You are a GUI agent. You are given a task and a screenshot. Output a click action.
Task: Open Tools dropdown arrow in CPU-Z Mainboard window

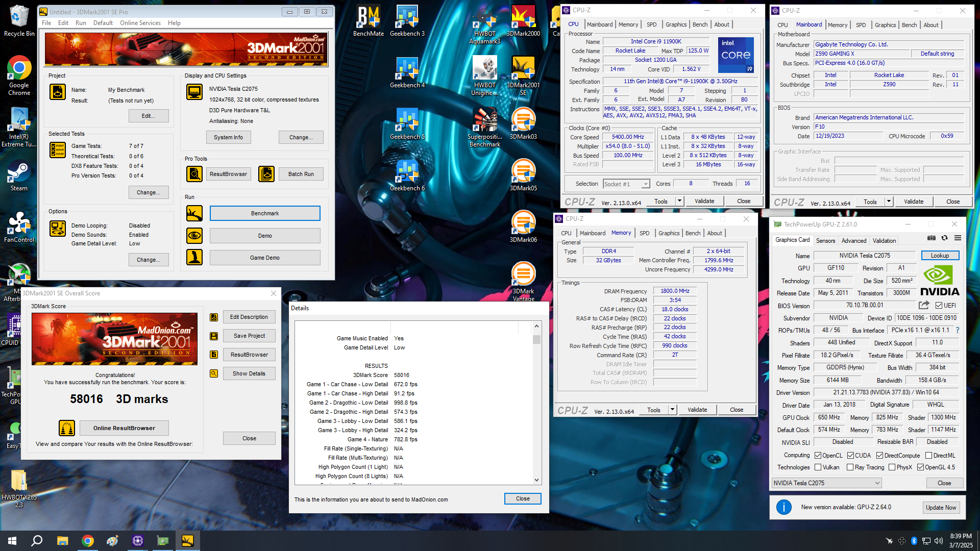(889, 202)
